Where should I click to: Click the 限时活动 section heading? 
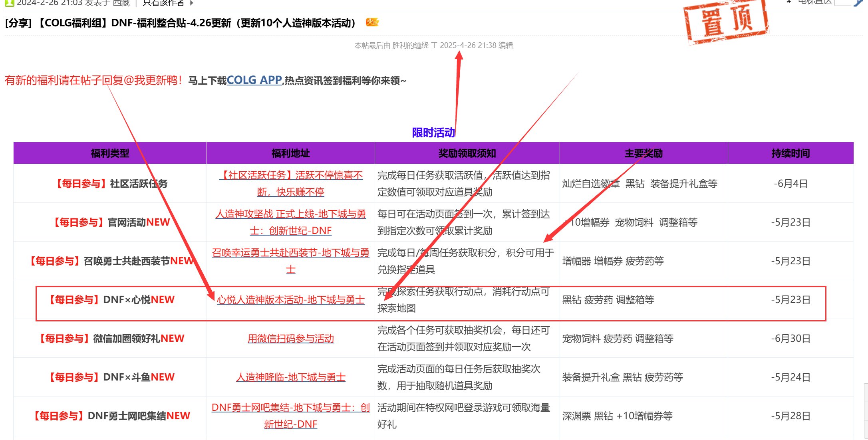coord(433,133)
